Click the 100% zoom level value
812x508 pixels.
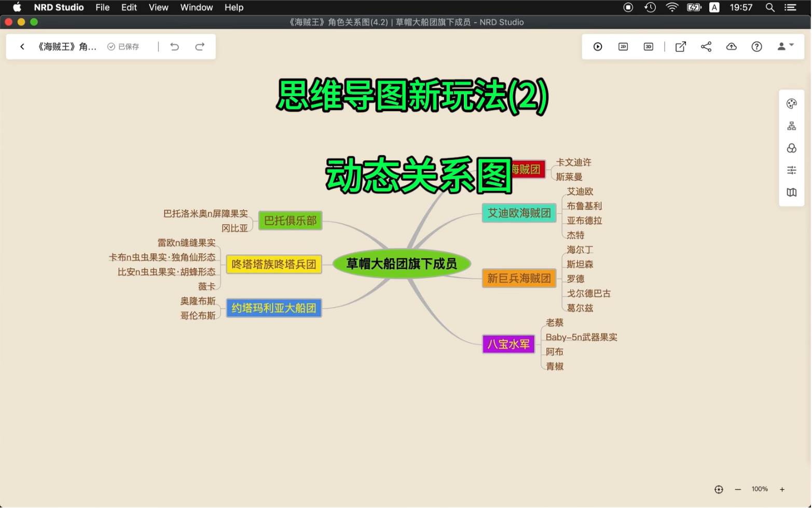click(x=761, y=489)
